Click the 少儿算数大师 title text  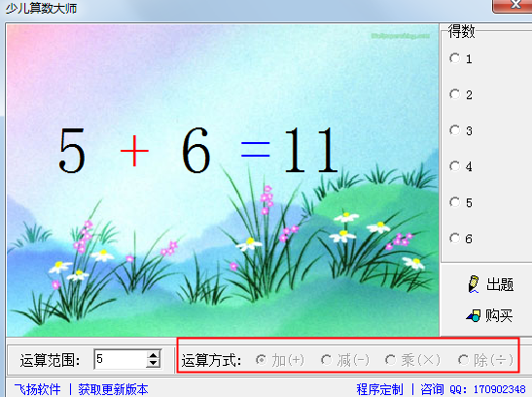41,8
